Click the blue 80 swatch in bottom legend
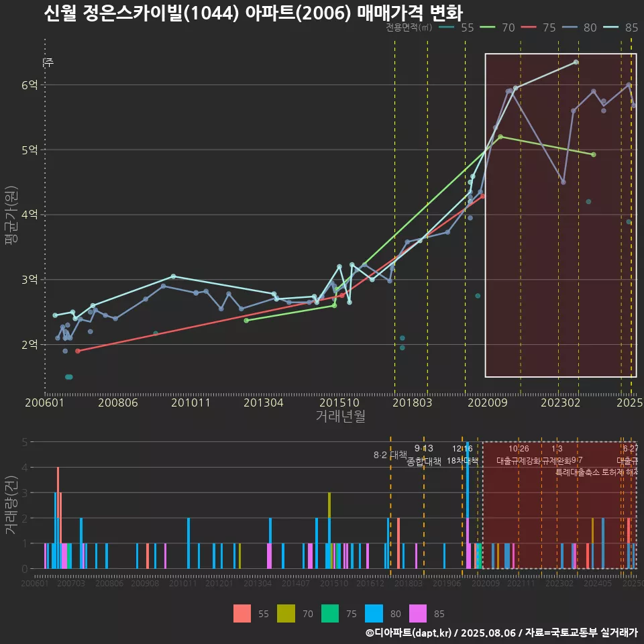 tap(374, 614)
